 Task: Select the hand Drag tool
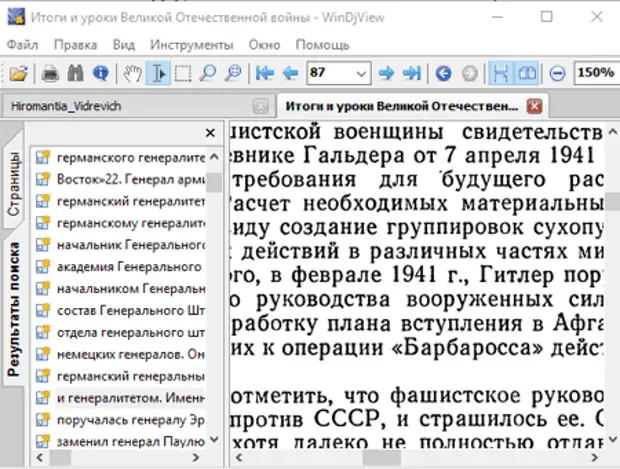(133, 73)
